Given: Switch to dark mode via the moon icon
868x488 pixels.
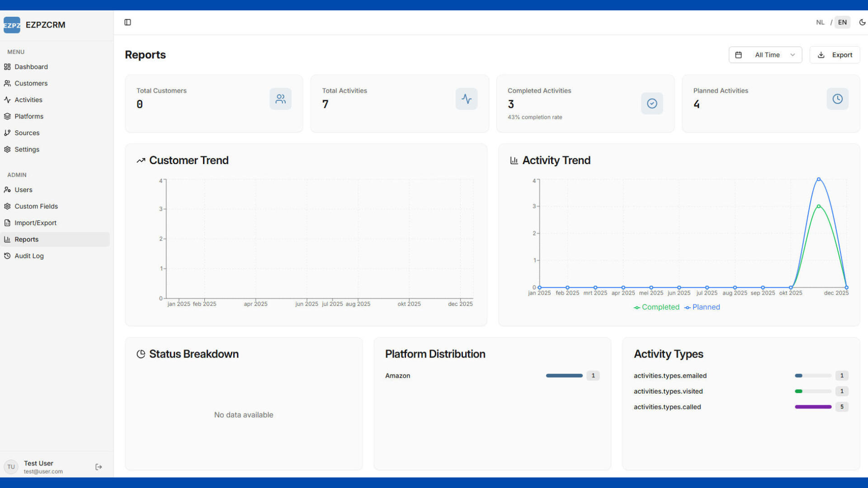Looking at the screenshot, I should (x=863, y=22).
